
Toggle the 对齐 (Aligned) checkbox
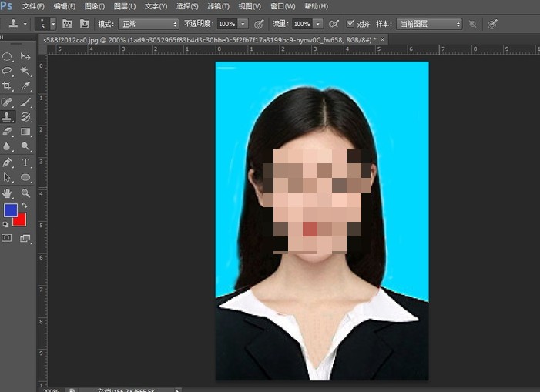tap(351, 24)
